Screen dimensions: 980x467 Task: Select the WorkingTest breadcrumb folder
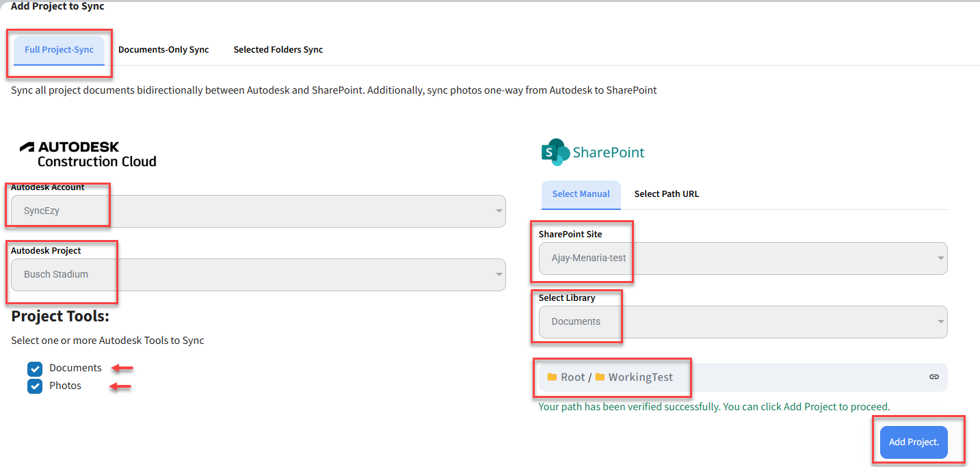tap(640, 377)
